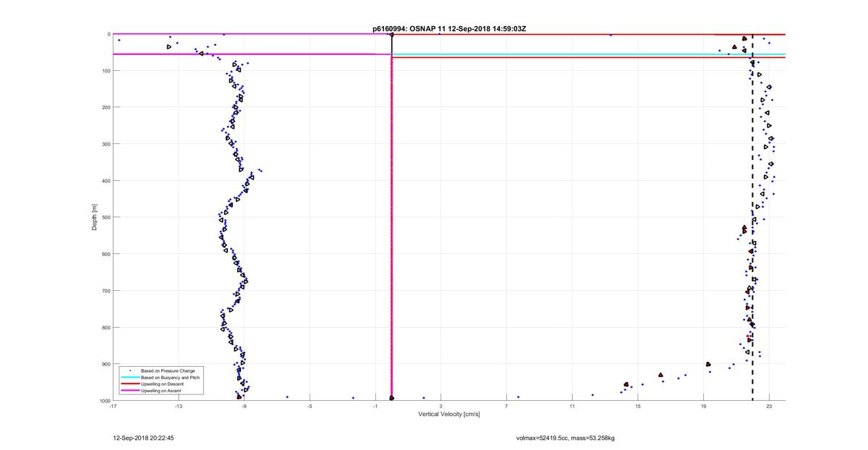The width and height of the screenshot is (868, 450).
Task: Click depth tick label "300"
Action: 106,144
